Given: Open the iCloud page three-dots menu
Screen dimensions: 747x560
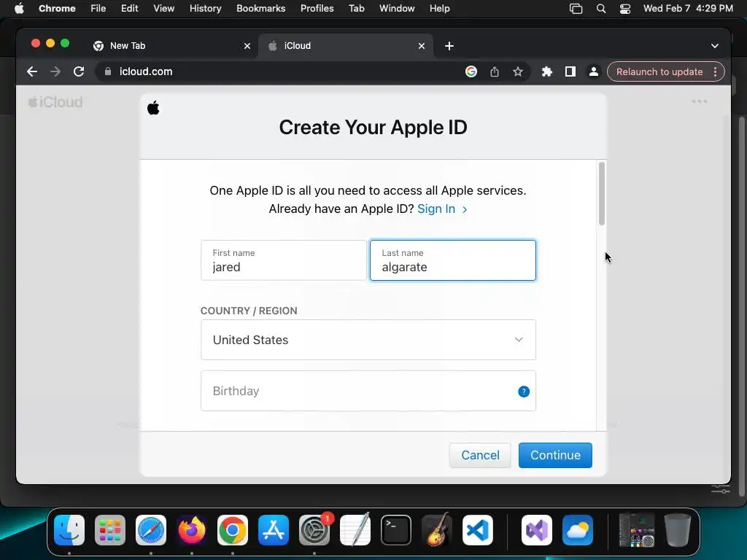Looking at the screenshot, I should (700, 101).
